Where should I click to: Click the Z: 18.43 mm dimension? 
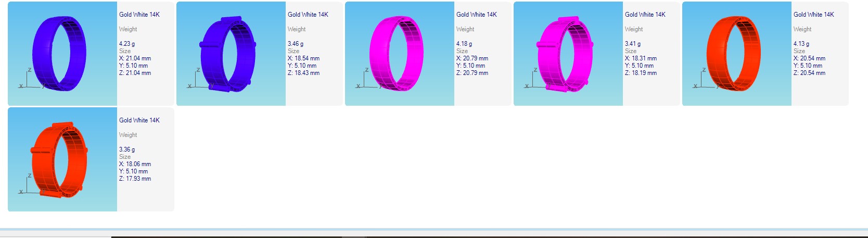tap(303, 73)
